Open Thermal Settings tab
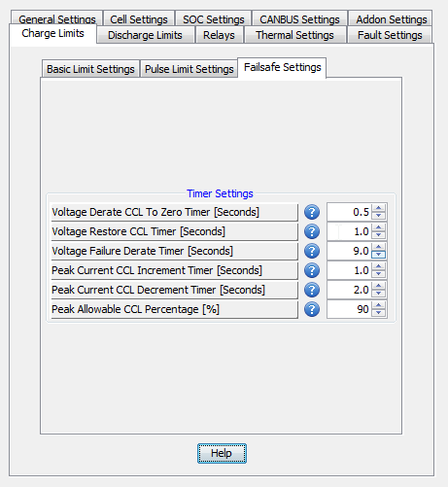This screenshot has width=448, height=487. tap(294, 35)
